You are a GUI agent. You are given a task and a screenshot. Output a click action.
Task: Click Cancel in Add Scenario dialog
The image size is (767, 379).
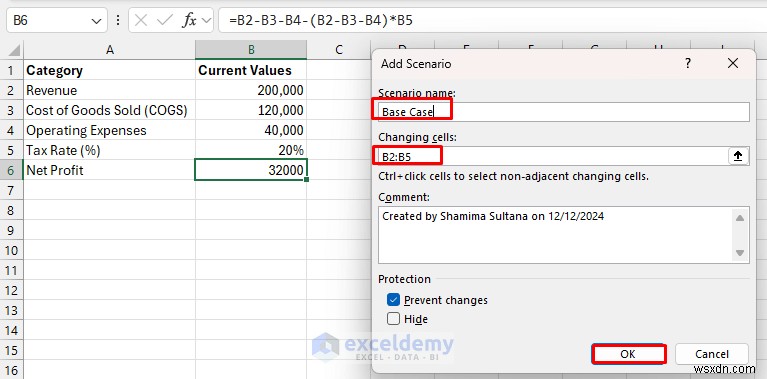tap(712, 354)
